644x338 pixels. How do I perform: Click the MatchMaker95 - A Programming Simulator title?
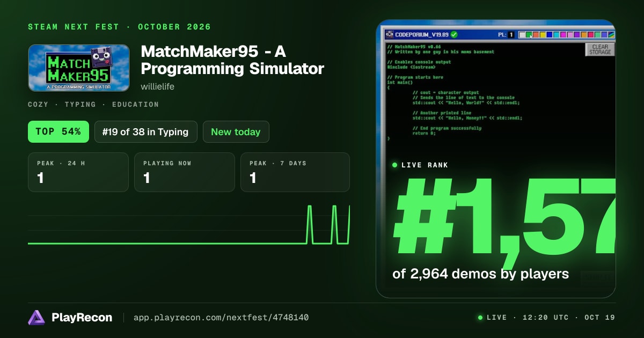232,61
